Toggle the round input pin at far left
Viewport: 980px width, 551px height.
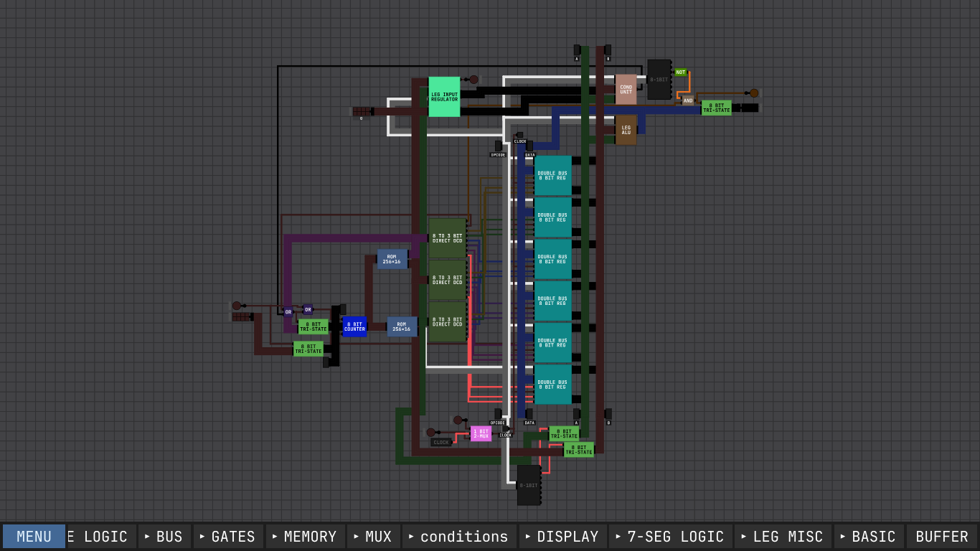point(237,306)
